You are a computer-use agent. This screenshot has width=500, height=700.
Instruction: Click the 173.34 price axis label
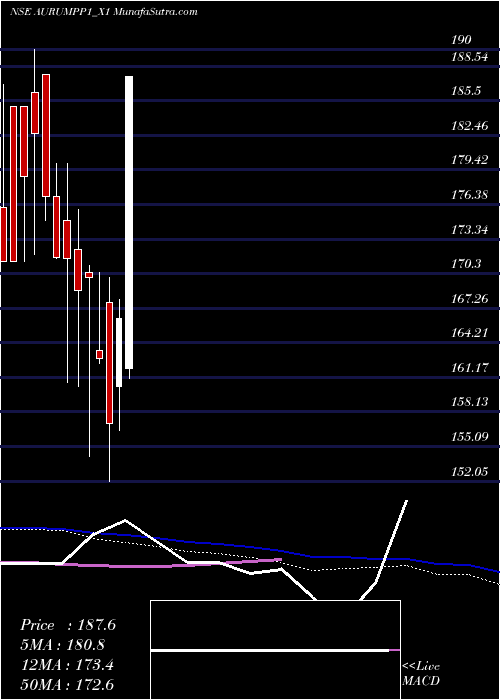(470, 230)
